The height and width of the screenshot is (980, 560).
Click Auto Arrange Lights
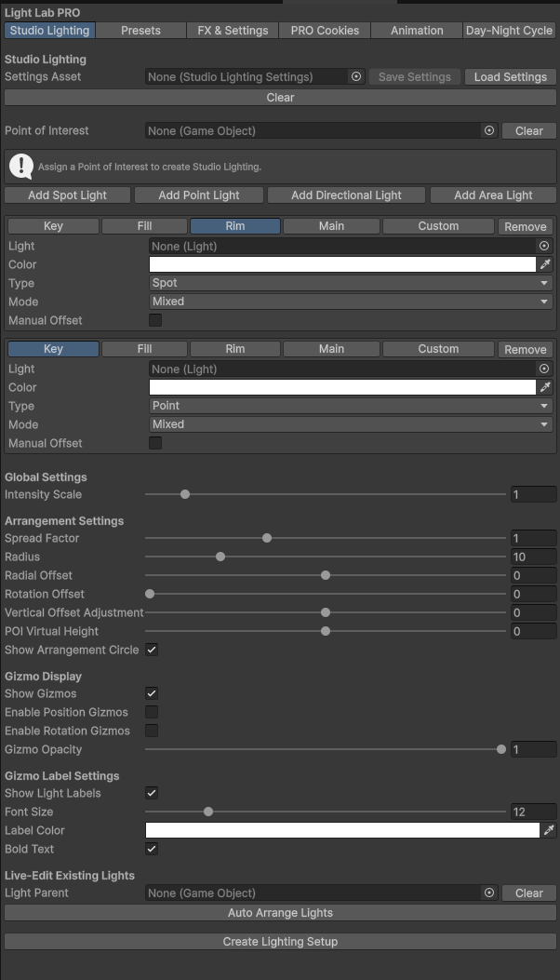(280, 912)
